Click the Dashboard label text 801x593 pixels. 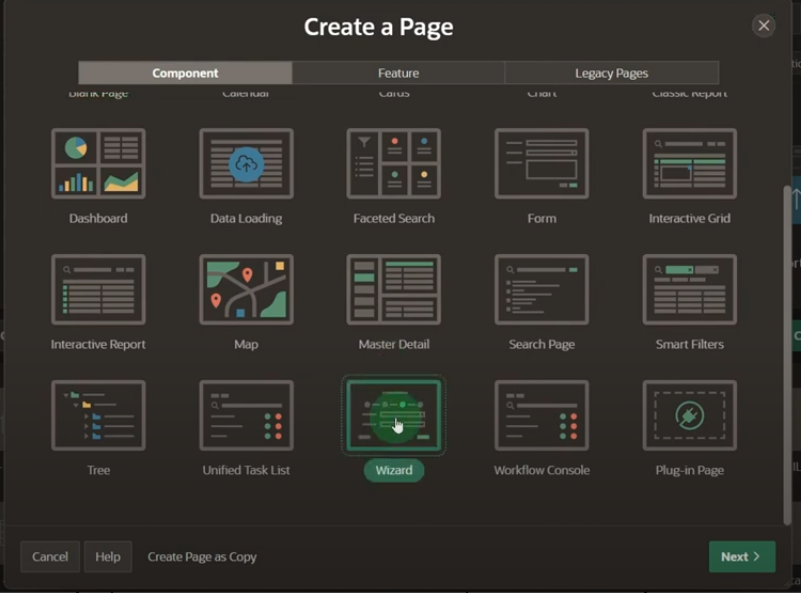[x=98, y=218]
